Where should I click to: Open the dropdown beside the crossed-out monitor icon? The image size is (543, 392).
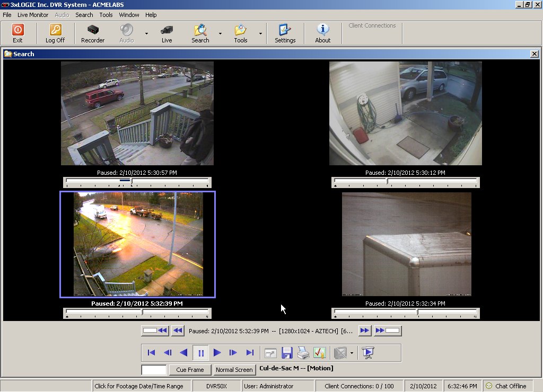pyautogui.click(x=352, y=353)
